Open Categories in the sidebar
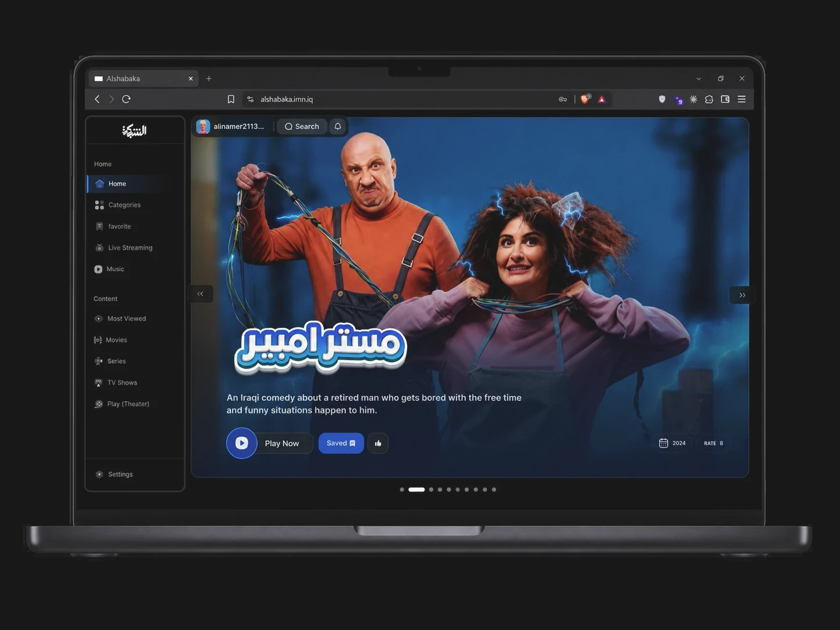Viewport: 840px width, 630px height. (118, 205)
